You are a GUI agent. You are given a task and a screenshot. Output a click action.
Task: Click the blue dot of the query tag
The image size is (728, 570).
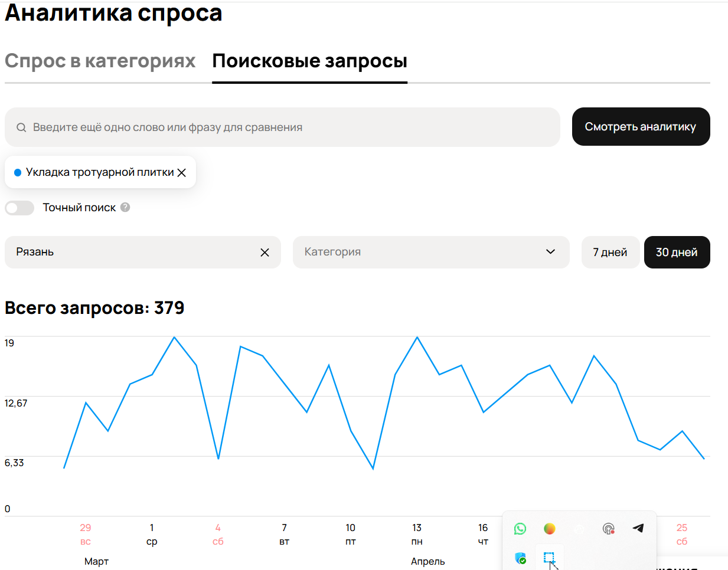click(x=18, y=172)
